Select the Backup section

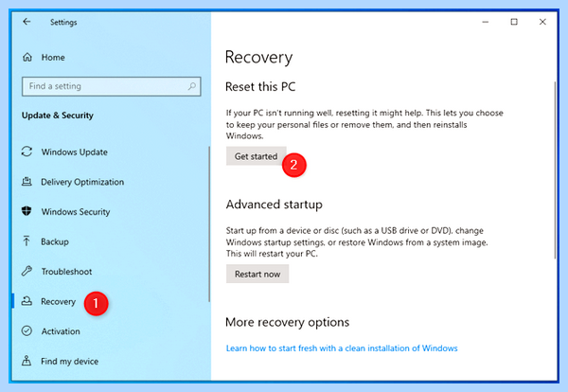(55, 241)
